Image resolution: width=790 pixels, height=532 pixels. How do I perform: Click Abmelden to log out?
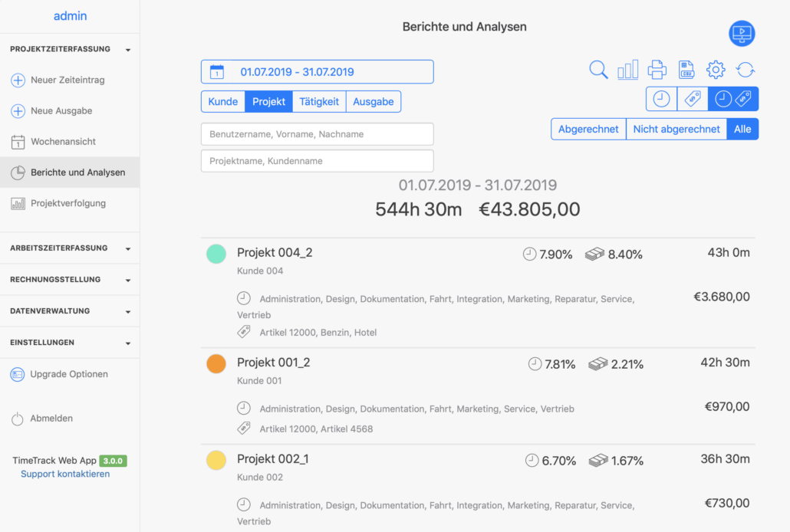tap(51, 418)
